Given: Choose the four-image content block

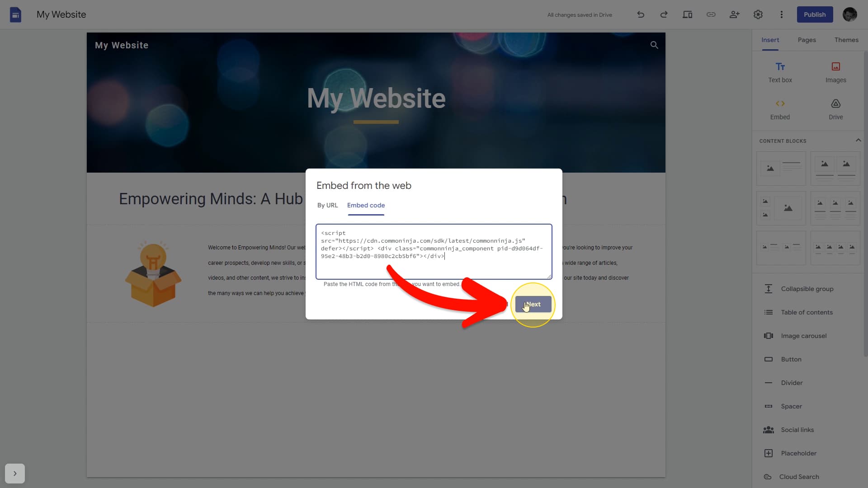Looking at the screenshot, I should pyautogui.click(x=835, y=248).
